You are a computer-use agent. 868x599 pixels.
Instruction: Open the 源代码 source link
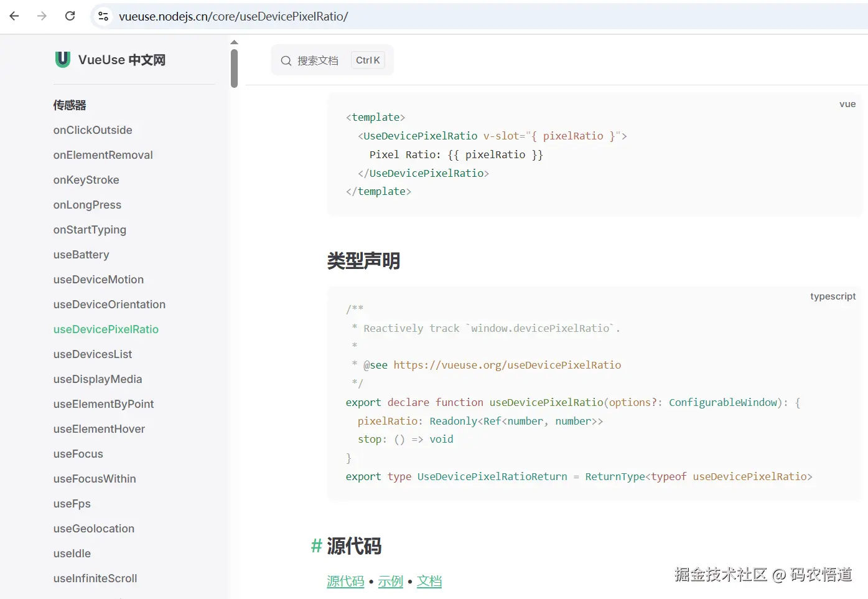click(x=345, y=582)
